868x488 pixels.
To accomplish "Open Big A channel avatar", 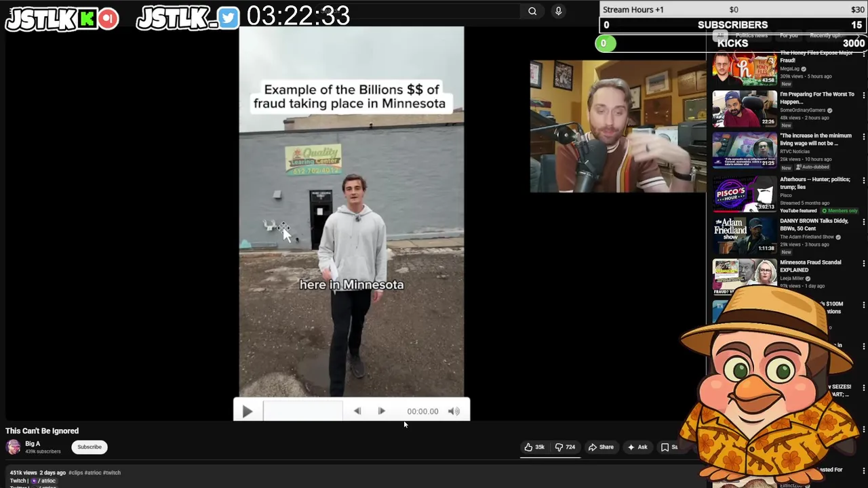I will pyautogui.click(x=14, y=447).
